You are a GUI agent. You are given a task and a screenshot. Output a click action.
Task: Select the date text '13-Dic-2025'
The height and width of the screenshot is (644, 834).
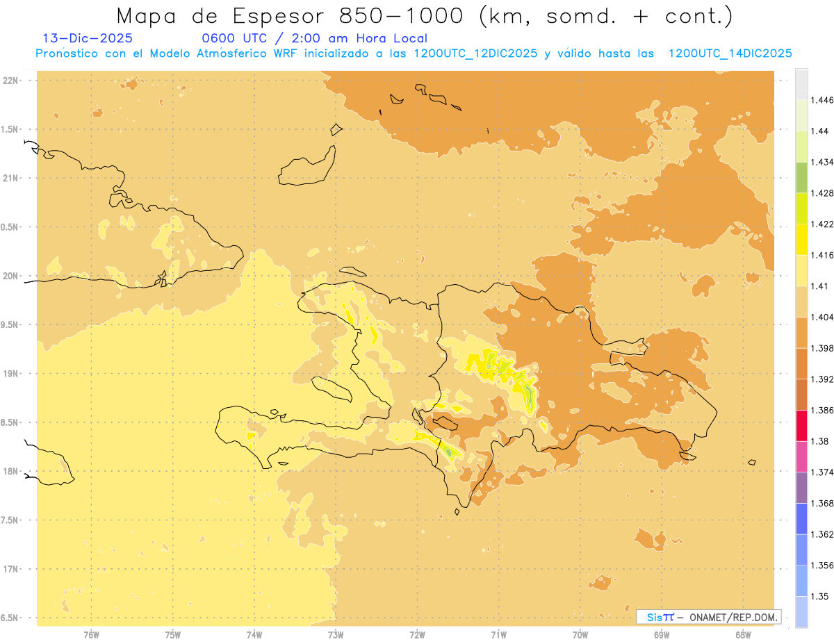pos(88,39)
